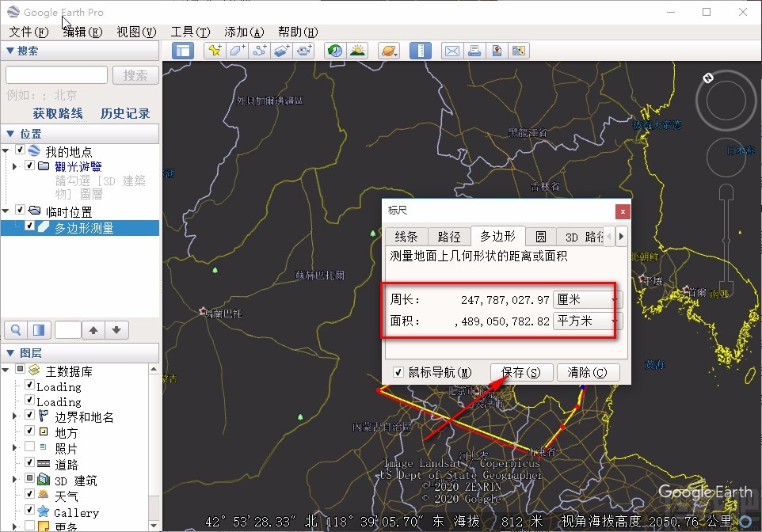
Task: Toggle 临时位置 checkbox
Action: point(21,210)
